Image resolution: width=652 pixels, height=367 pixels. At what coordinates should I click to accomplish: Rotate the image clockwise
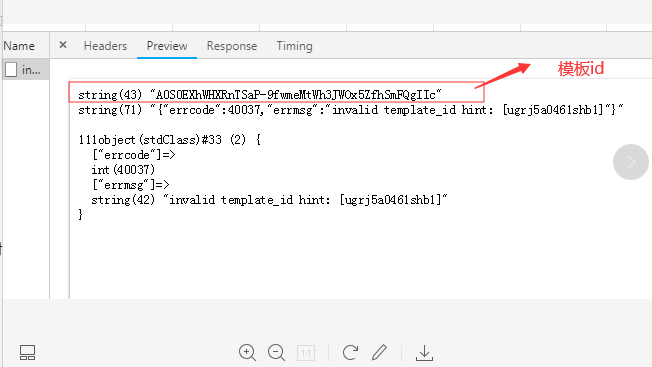pyautogui.click(x=350, y=352)
